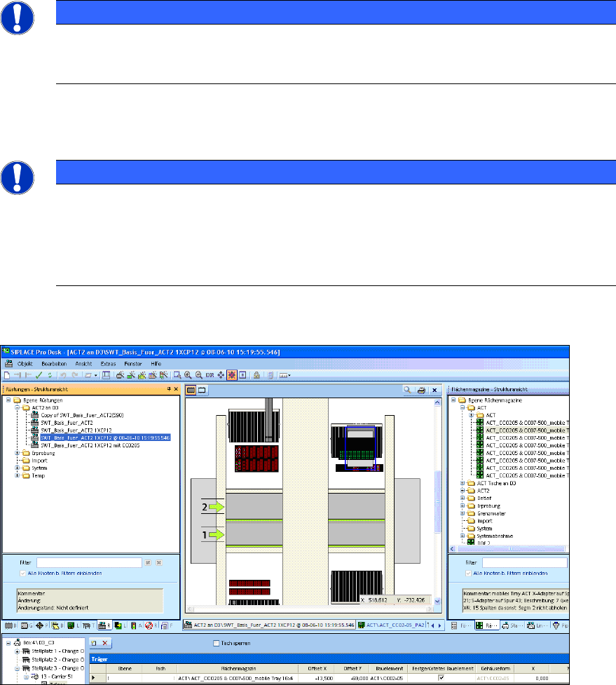Viewport: 616px width, 685px height.
Task: Switch to ACT\ACT_CC02-05_PA2 document tab
Action: coord(391,625)
